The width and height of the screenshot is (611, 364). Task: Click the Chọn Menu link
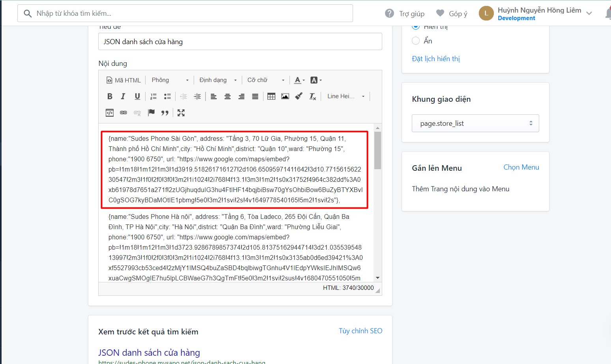pos(521,167)
